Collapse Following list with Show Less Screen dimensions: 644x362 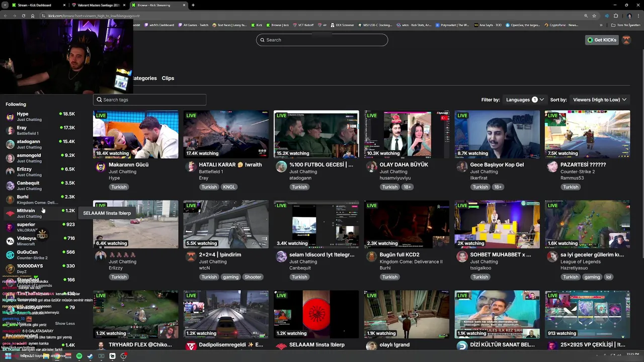point(65,323)
